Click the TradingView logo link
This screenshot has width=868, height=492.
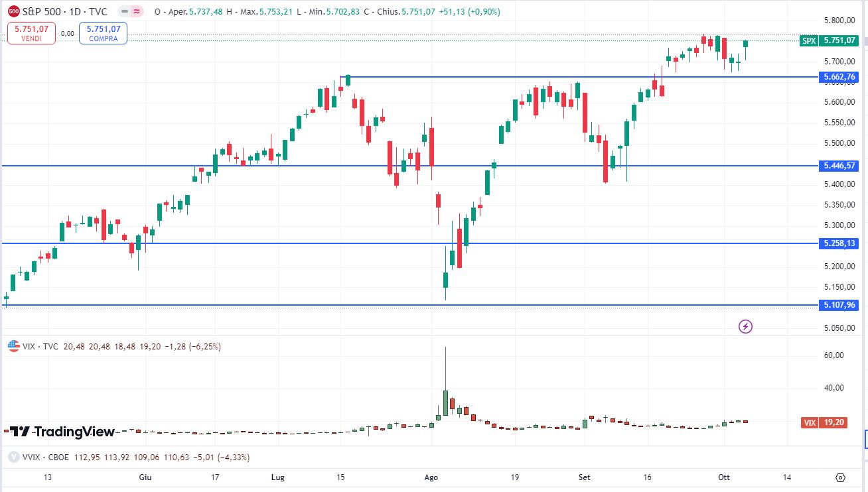click(63, 432)
